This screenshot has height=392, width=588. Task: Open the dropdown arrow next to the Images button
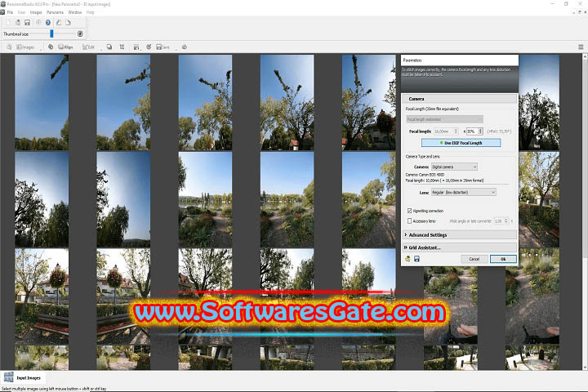coord(41,49)
